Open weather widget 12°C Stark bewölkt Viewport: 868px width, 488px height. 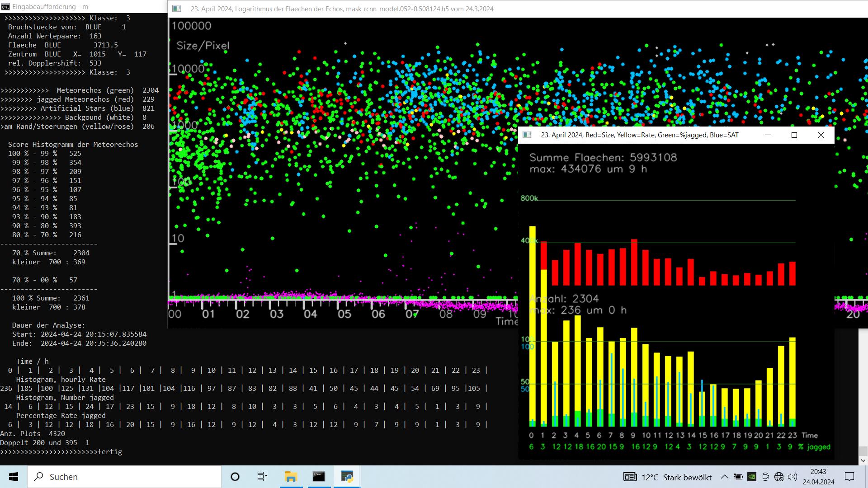668,477
